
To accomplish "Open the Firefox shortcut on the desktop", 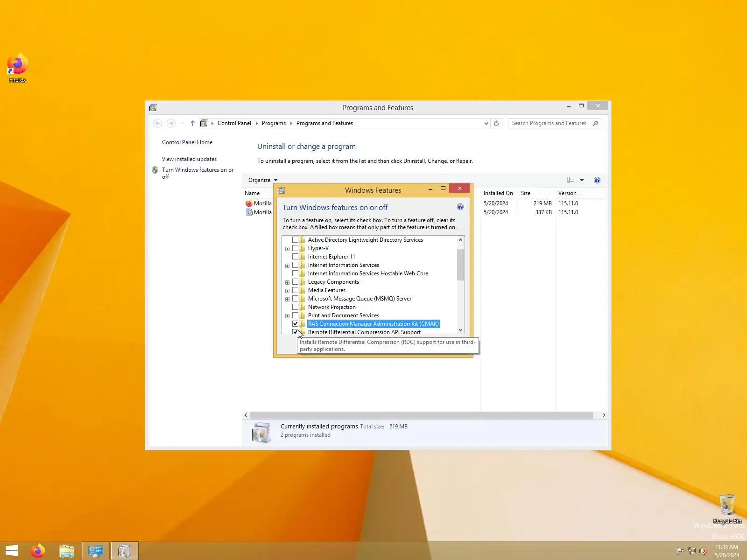I will pos(18,68).
